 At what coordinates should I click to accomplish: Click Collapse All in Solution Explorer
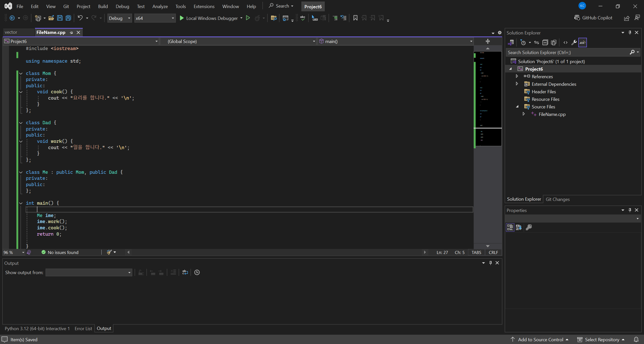point(545,42)
